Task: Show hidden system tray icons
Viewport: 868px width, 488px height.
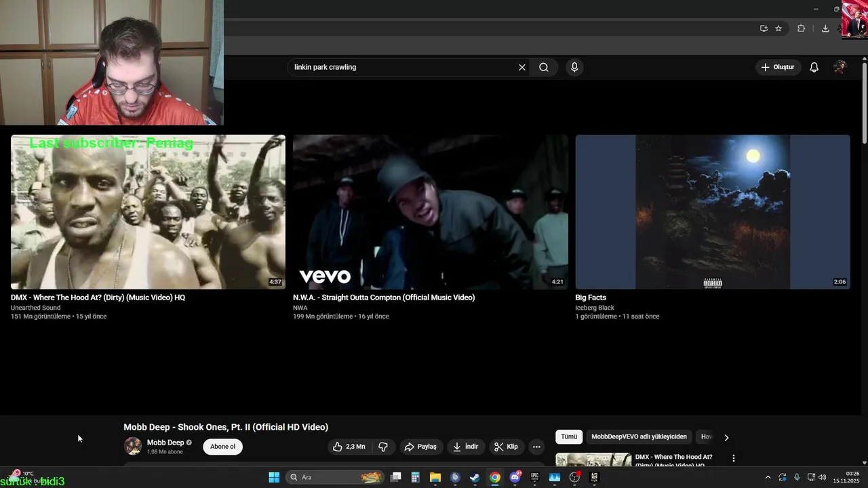Action: [768, 477]
